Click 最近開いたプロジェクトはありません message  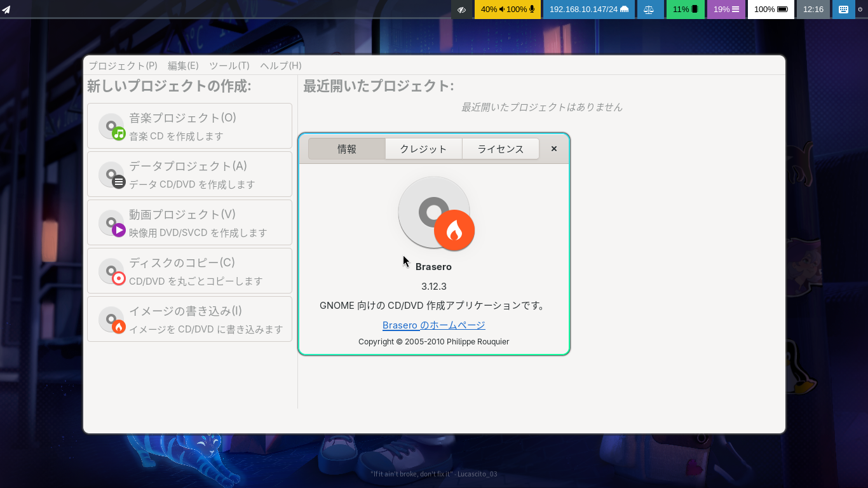coord(542,107)
